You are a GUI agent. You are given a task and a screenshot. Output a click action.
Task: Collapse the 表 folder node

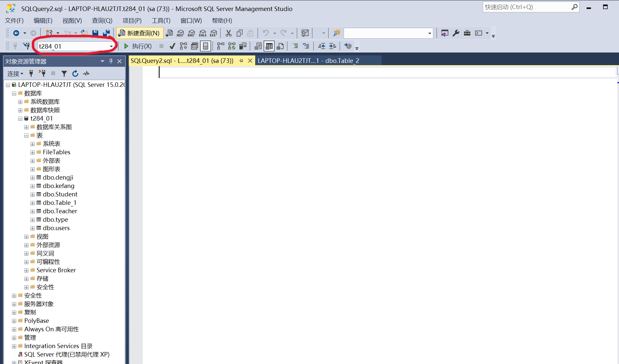point(26,135)
